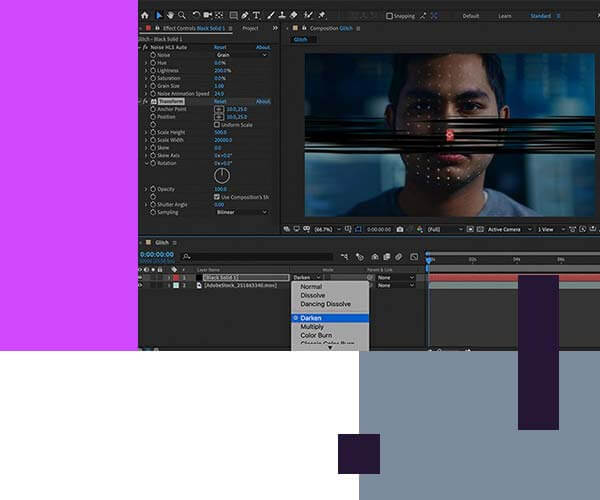Select the Selection (arrow) tool
This screenshot has height=500, width=600.
[158, 15]
